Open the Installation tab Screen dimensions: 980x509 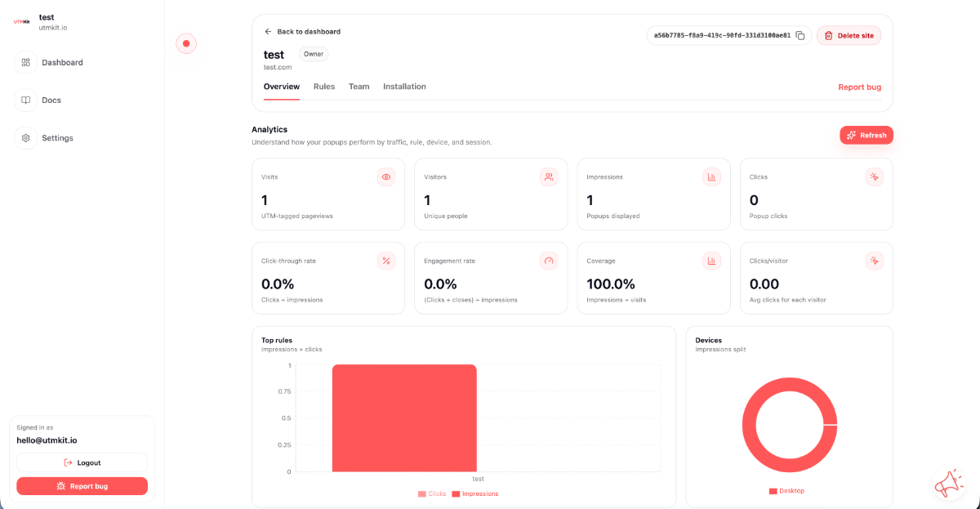click(404, 87)
